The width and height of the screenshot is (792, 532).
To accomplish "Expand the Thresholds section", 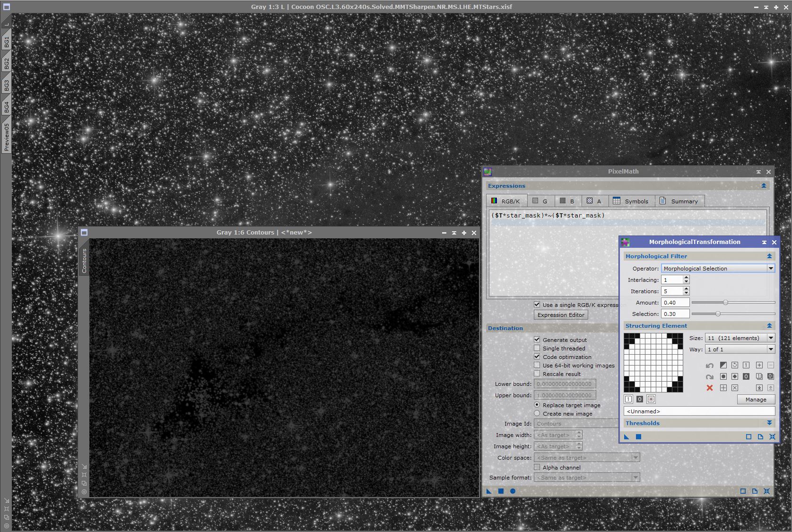I will tap(769, 423).
